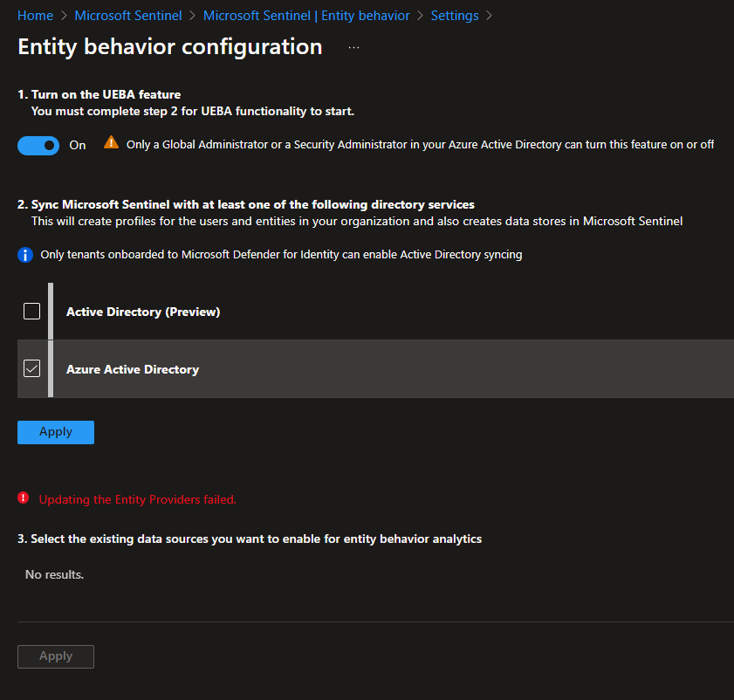Click the step 2 directory services heading

pos(246,204)
